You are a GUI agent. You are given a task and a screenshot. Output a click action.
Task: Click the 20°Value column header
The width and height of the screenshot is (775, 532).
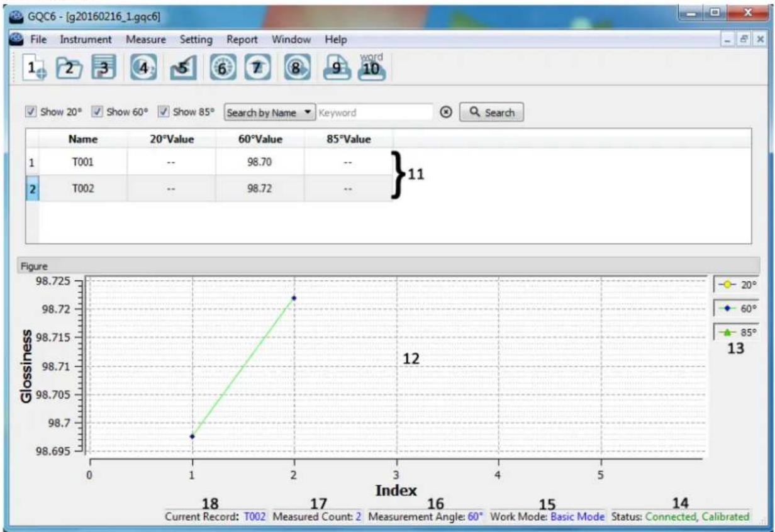[x=171, y=139]
